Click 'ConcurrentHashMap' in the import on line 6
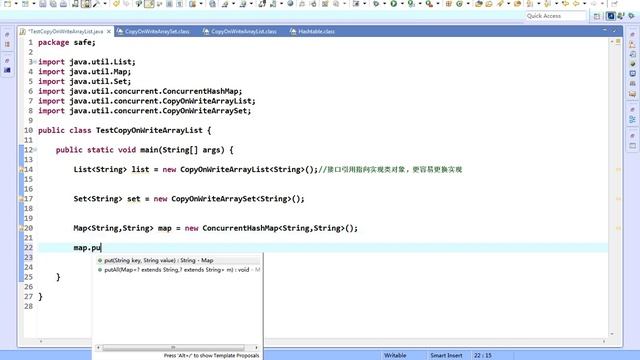Image resolution: width=640 pixels, height=360 pixels. 200,91
